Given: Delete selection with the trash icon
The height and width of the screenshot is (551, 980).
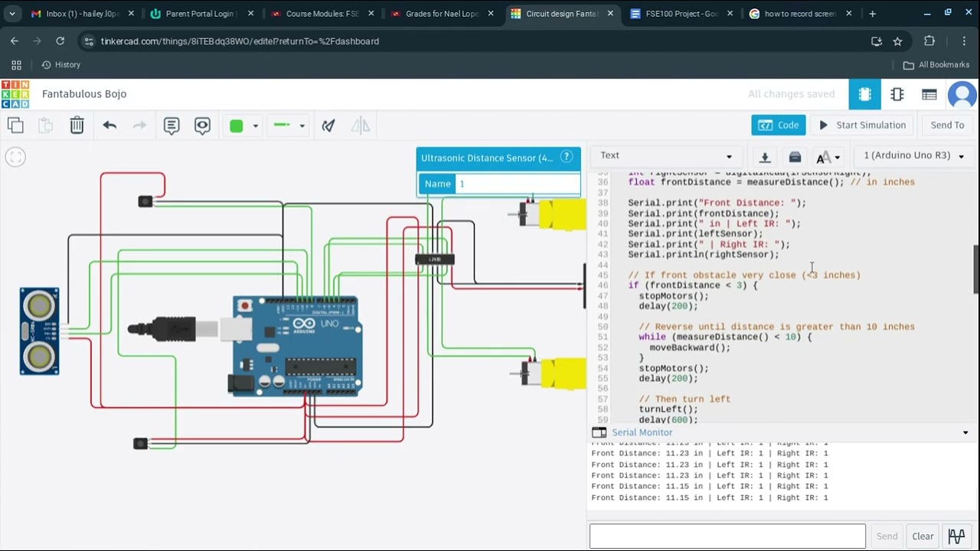Looking at the screenshot, I should 77,126.
